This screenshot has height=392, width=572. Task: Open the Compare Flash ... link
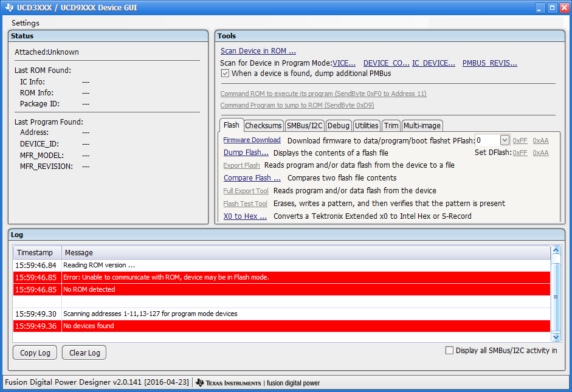[252, 178]
